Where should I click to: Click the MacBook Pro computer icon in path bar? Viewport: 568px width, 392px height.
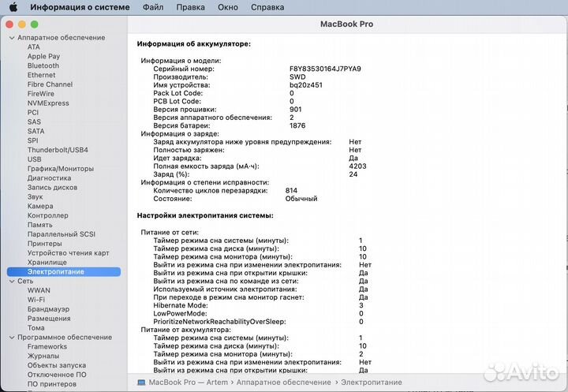coord(141,383)
